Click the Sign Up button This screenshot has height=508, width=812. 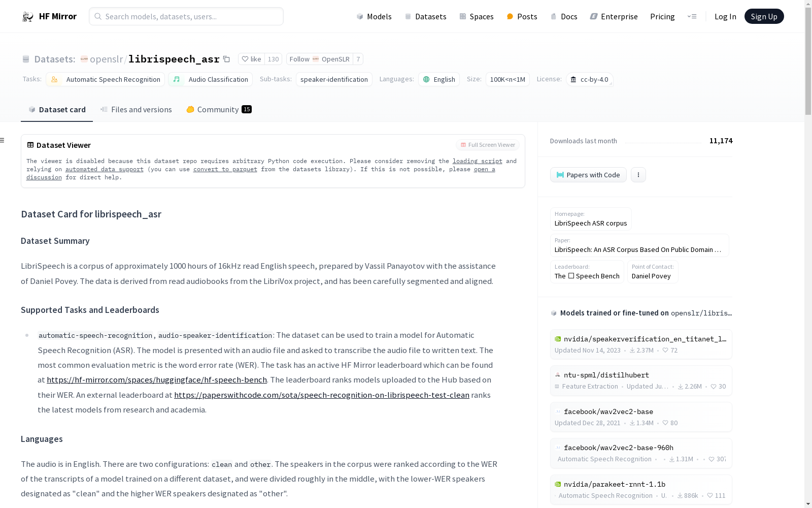tap(764, 16)
